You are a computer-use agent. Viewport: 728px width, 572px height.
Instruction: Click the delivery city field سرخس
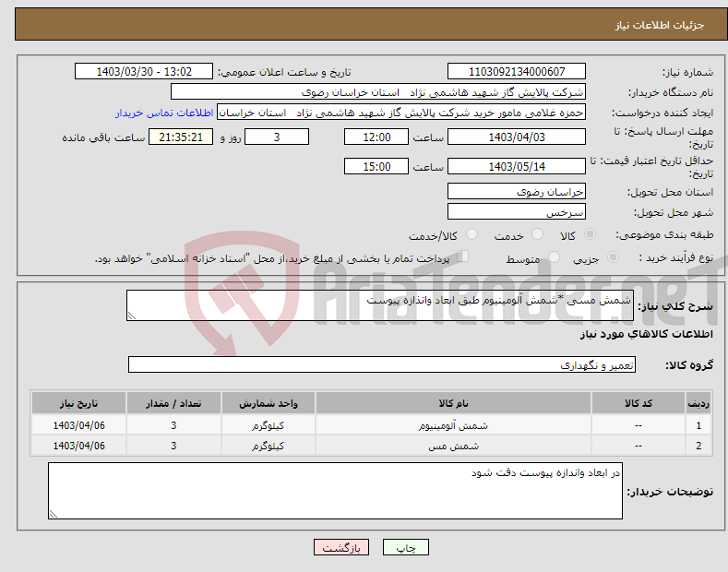pos(517,211)
